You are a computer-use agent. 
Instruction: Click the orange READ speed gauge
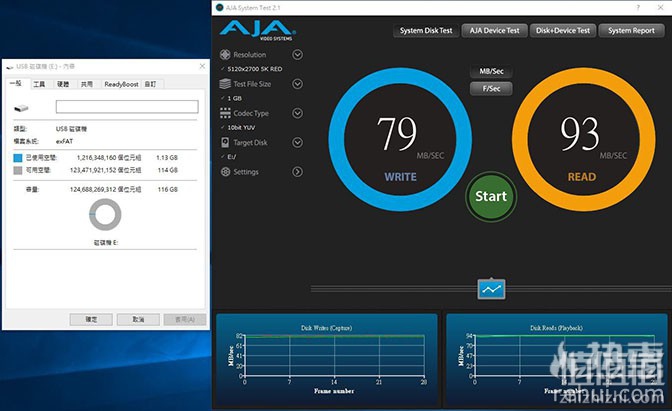[x=583, y=140]
